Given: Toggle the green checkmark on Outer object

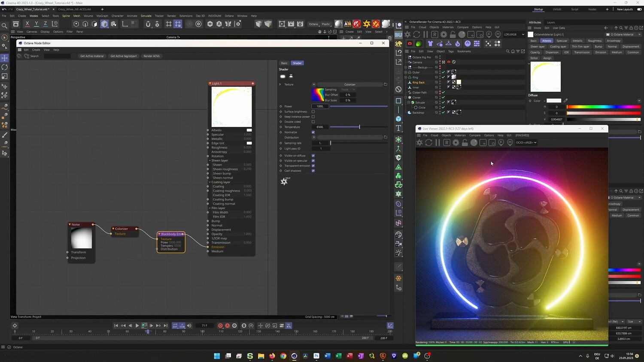Looking at the screenshot, I should click(444, 72).
